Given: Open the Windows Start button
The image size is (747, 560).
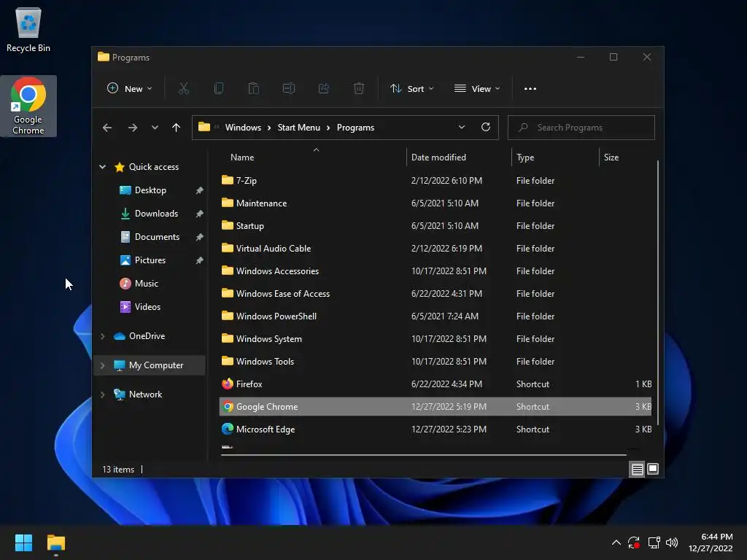Looking at the screenshot, I should click(23, 542).
